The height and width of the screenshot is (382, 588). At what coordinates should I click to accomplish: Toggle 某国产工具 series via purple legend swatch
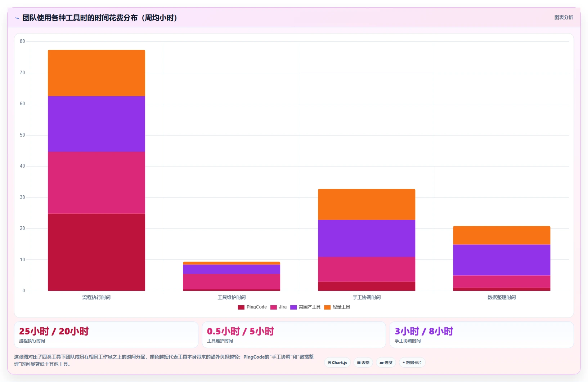[293, 307]
